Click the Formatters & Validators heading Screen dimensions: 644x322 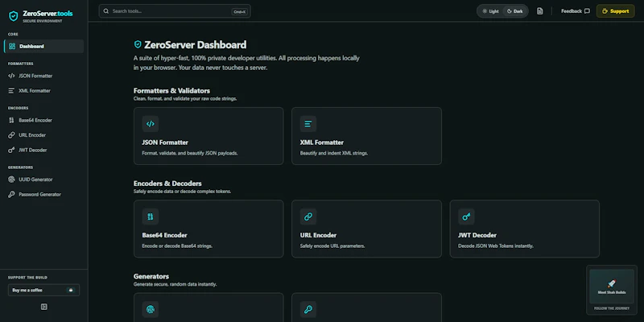[171, 91]
